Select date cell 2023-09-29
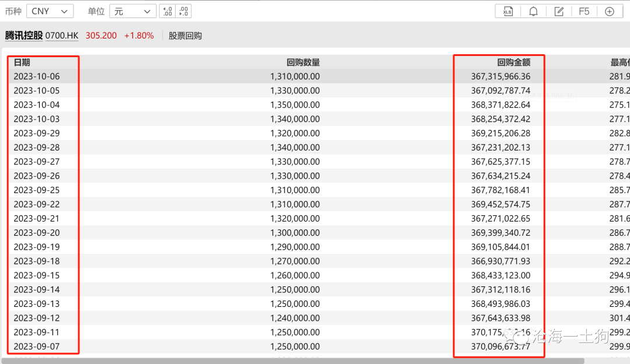 pyautogui.click(x=37, y=133)
